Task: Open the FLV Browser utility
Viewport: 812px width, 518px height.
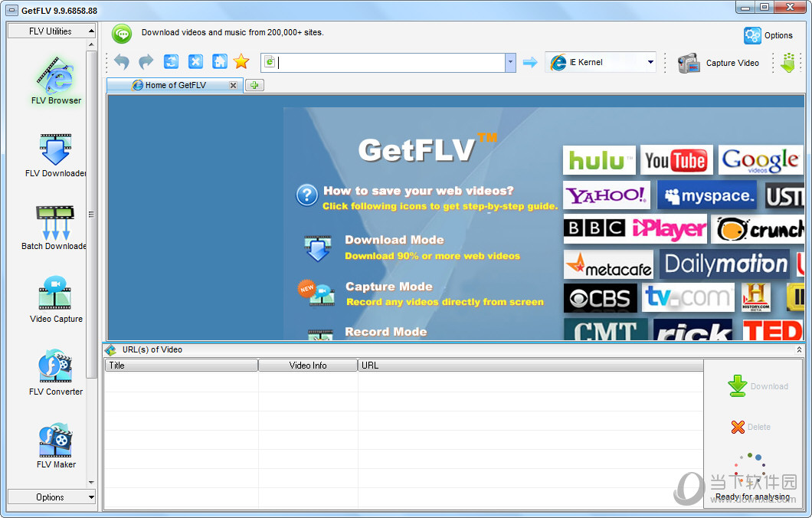Action: [56, 81]
